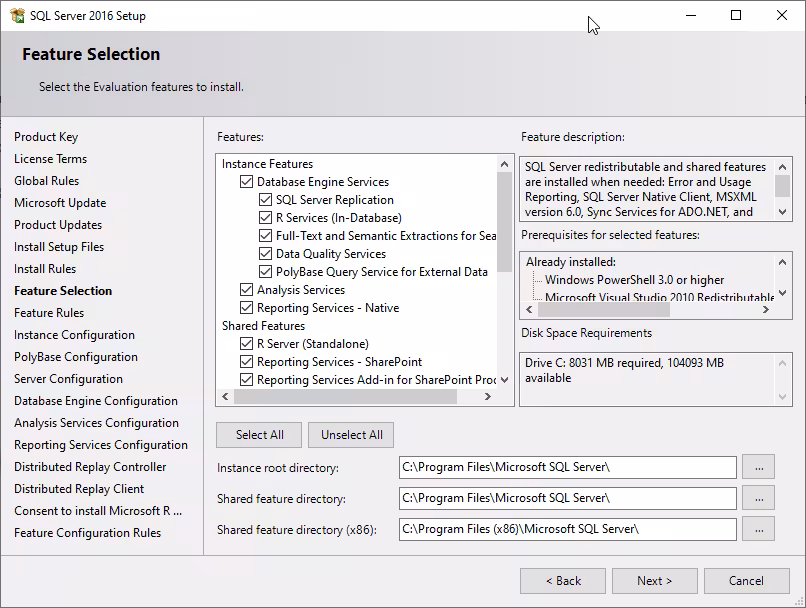The height and width of the screenshot is (608, 806).
Task: Select Windows PowerShell 3.0 or higher prerequisite
Action: click(634, 280)
